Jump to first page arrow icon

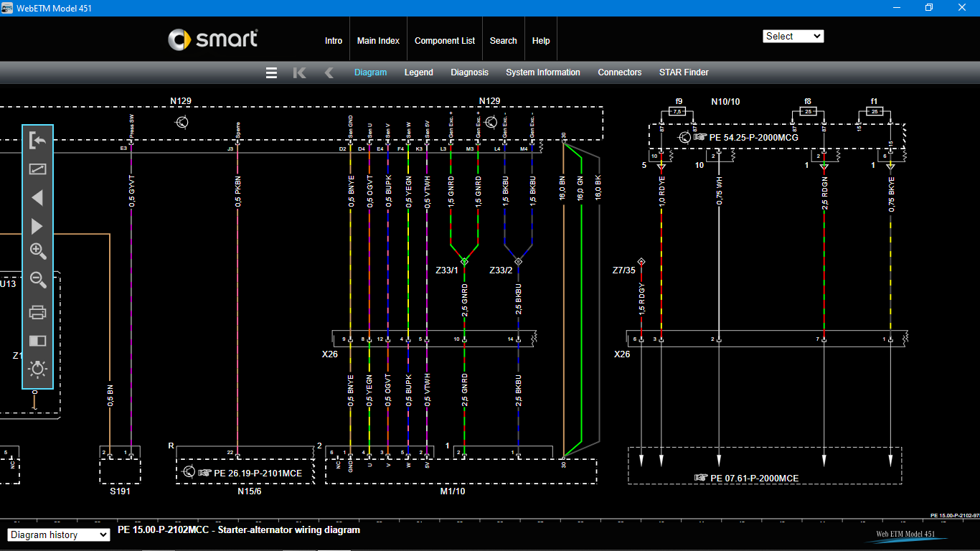tap(299, 72)
